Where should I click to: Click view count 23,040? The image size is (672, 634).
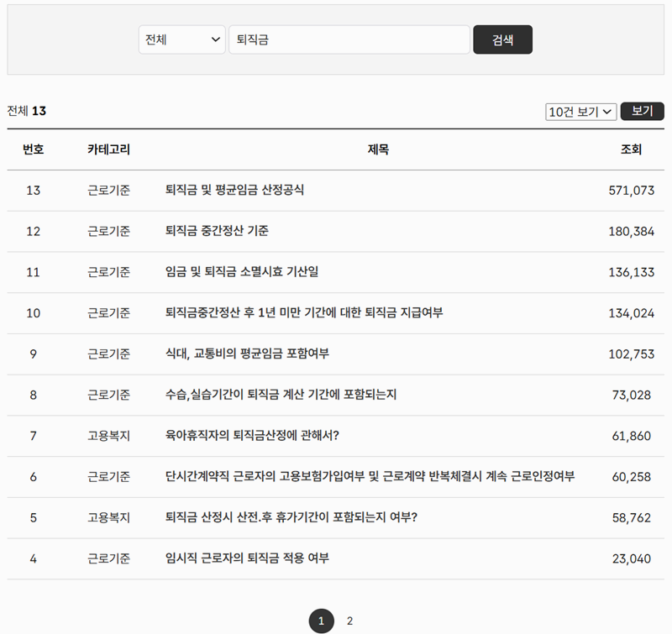[x=632, y=558]
